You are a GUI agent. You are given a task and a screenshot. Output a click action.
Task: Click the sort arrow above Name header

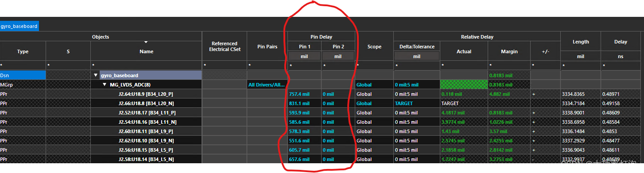click(x=146, y=43)
